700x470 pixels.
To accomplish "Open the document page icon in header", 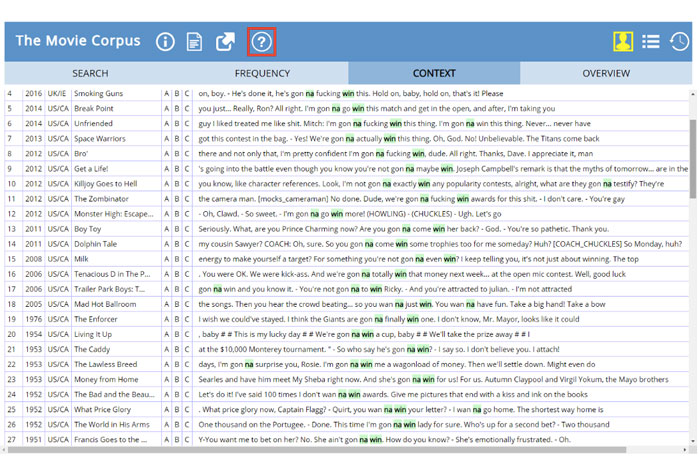I will pos(195,41).
